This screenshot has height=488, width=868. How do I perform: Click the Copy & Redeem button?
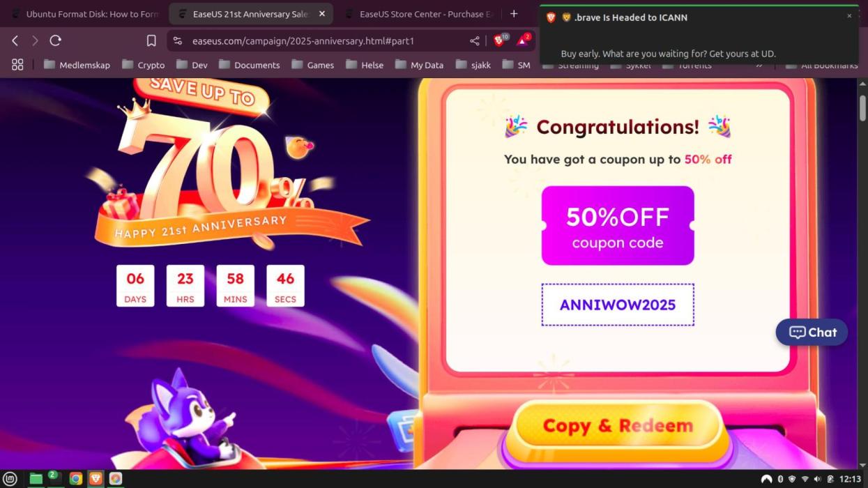[618, 425]
